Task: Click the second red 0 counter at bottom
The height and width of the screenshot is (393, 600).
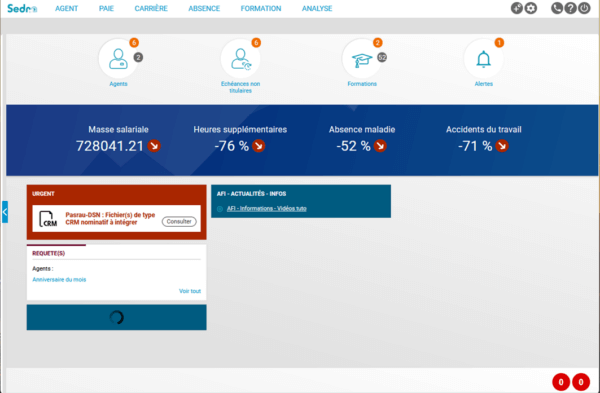Action: point(581,382)
